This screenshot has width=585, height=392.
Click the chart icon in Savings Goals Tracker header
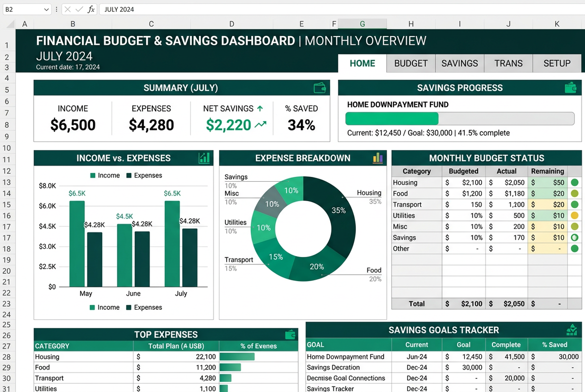(572, 330)
